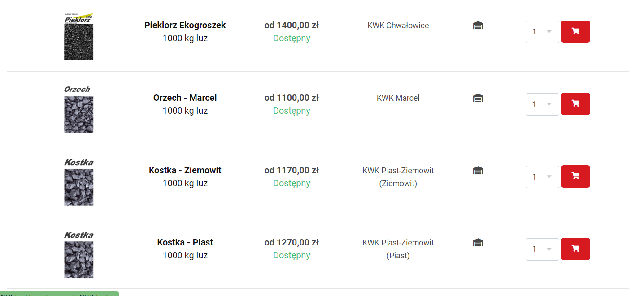Open the Orzech - Marcel product title
644x296 pixels.
click(x=185, y=98)
